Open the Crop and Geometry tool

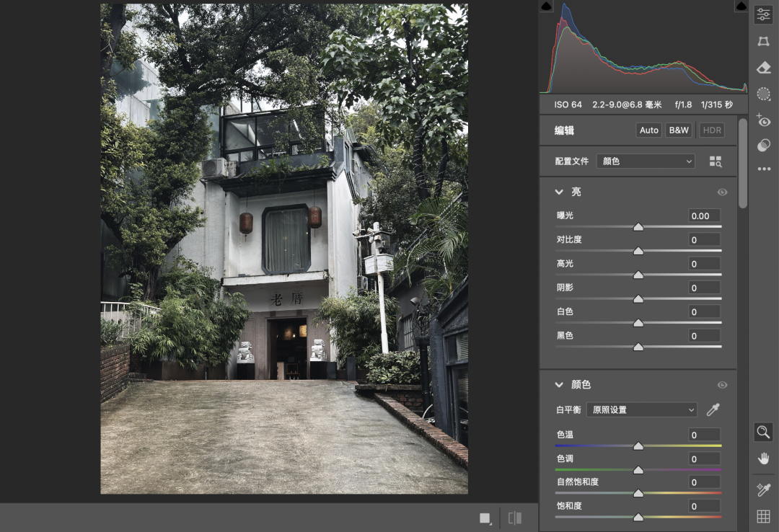tap(764, 41)
